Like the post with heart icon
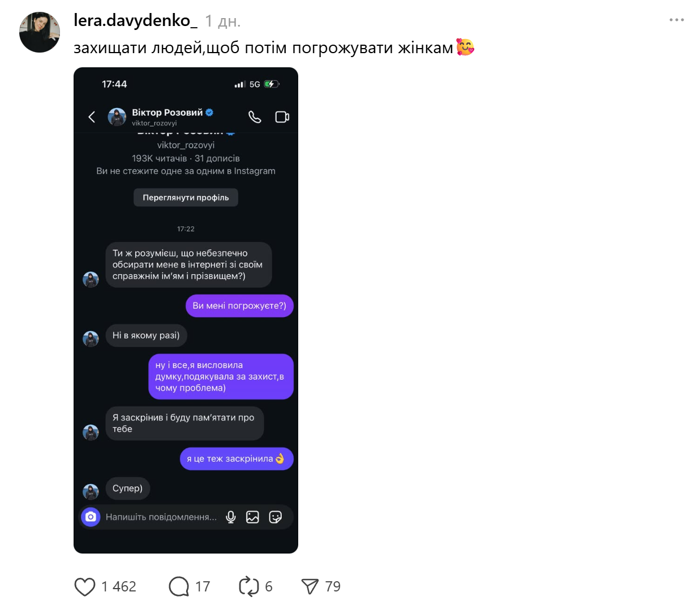 pyautogui.click(x=85, y=587)
